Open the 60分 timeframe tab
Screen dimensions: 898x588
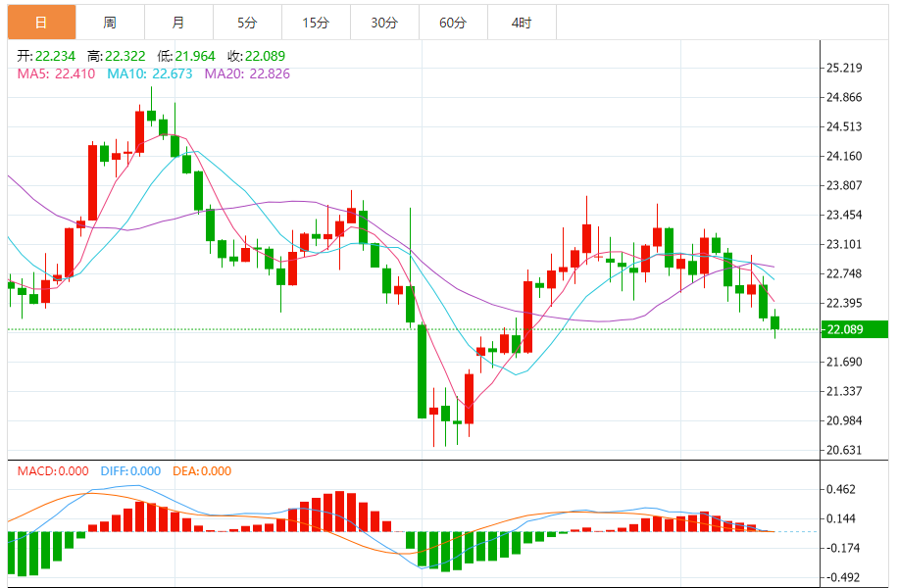[454, 23]
